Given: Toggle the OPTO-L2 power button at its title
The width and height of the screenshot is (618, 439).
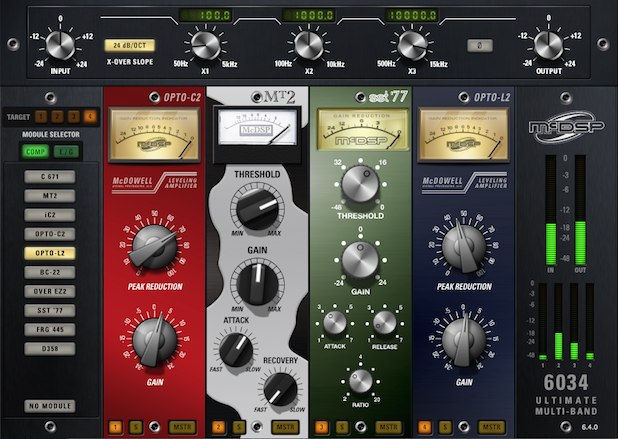Looking at the screenshot, I should (464, 97).
